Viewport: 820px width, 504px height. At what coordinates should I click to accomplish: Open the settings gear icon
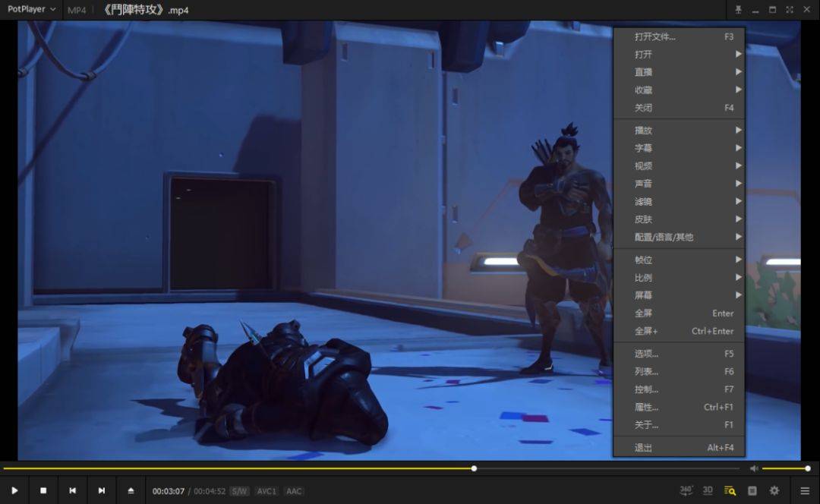[774, 490]
